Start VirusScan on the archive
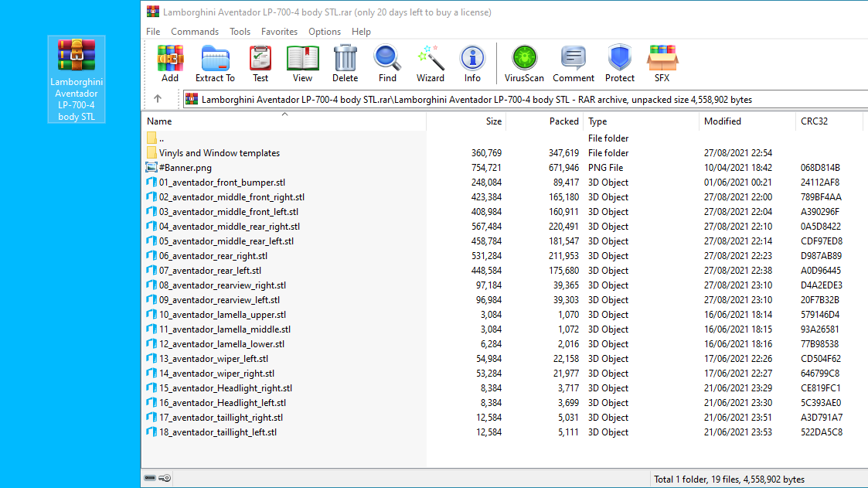This screenshot has height=488, width=868. pyautogui.click(x=524, y=63)
